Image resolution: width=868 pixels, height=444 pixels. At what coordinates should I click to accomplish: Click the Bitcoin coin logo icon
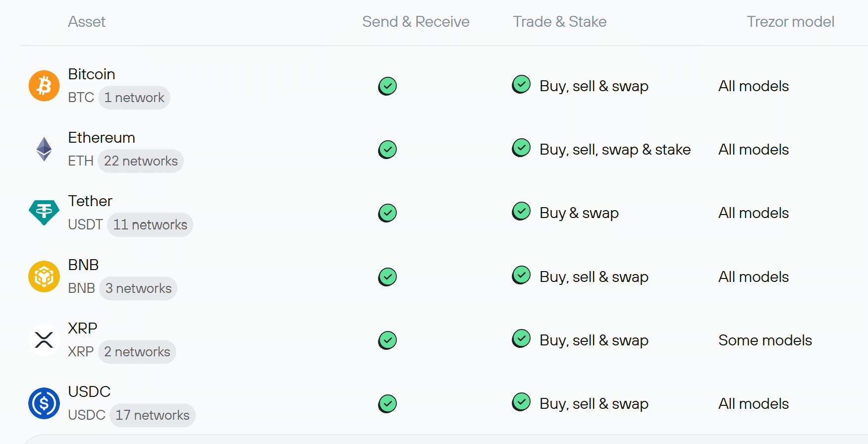pyautogui.click(x=44, y=86)
